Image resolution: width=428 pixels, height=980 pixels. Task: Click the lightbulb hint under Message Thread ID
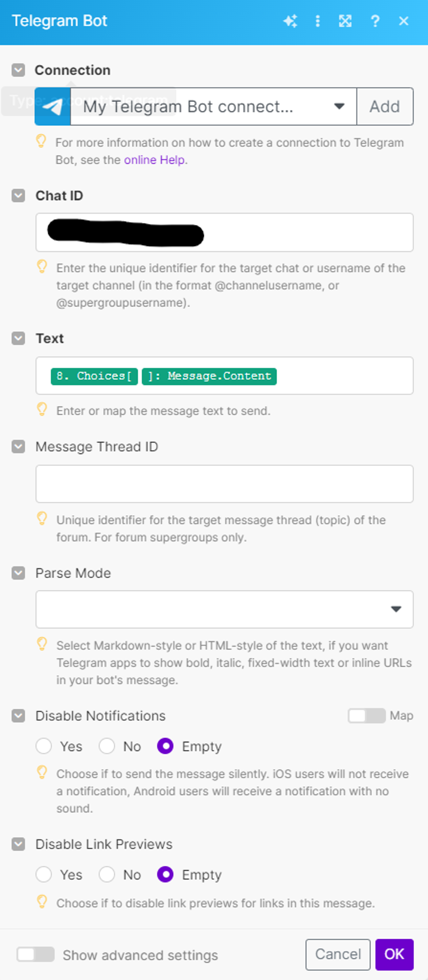click(x=42, y=519)
